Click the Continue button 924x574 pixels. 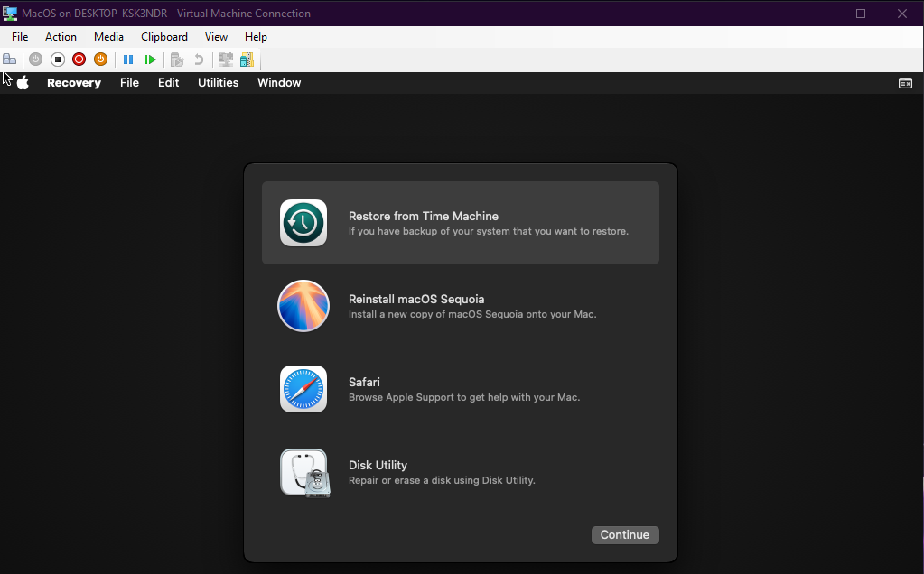(x=625, y=535)
